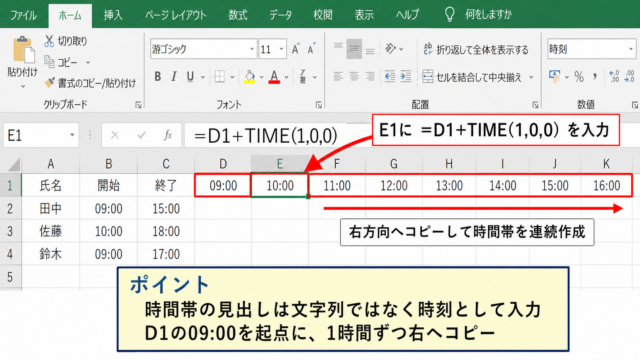Select column E header
The image size is (640, 360).
click(280, 164)
